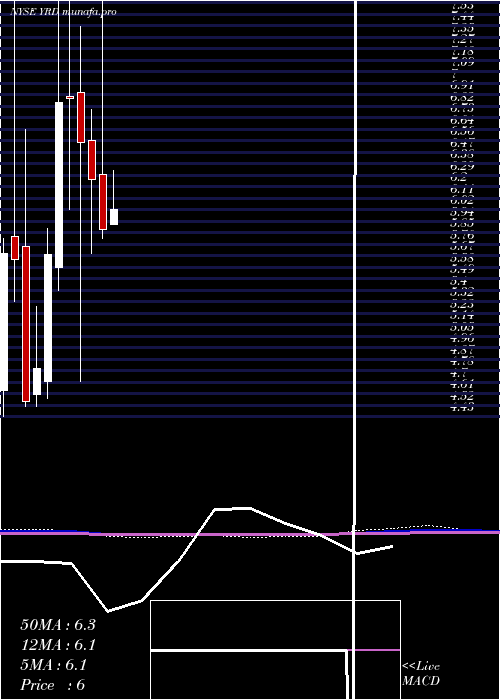This screenshot has width=500, height=700.
Task: Select the latest small white candle
Action: 114,217
